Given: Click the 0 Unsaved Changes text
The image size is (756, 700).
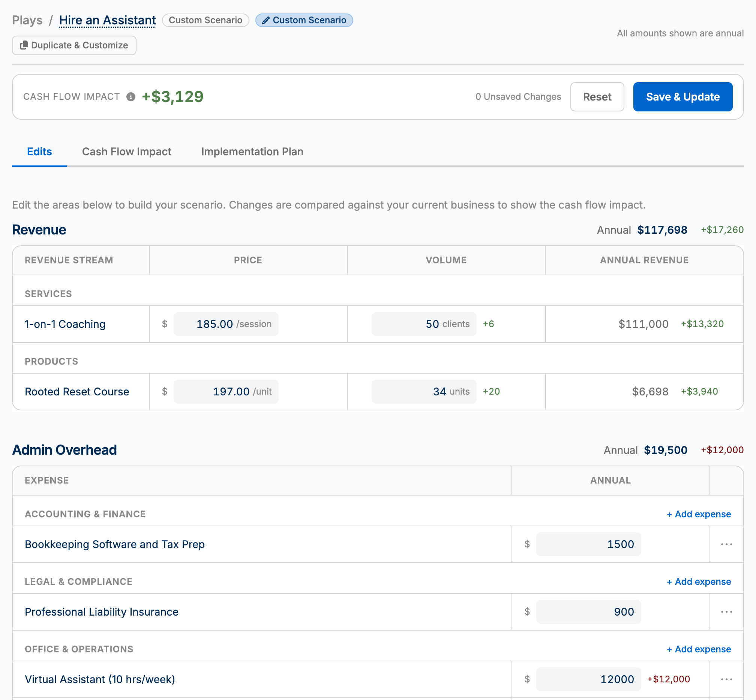Looking at the screenshot, I should (518, 96).
